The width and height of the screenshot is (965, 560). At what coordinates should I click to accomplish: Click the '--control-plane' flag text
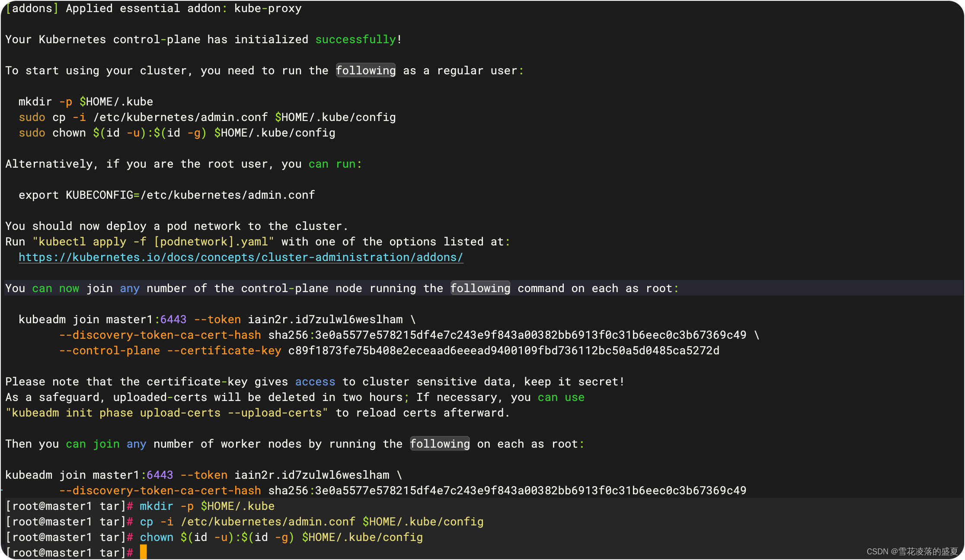(109, 351)
